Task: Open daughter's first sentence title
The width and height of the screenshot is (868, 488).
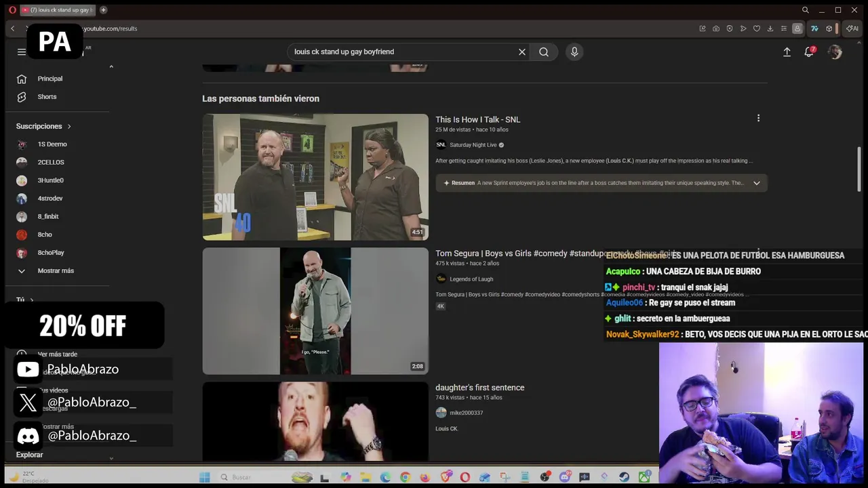Action: [479, 388]
